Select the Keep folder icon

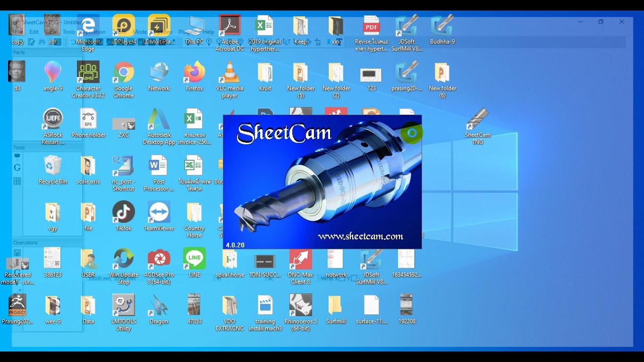pos(300,30)
